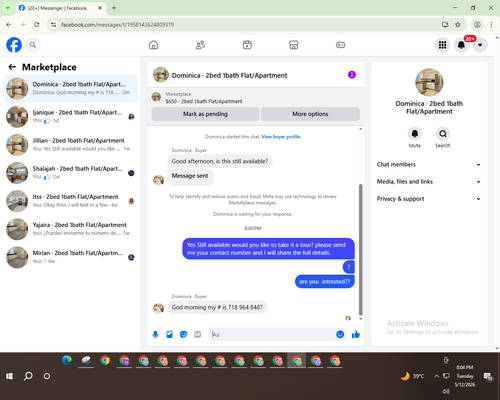
Task: Open the emoji picker icon
Action: [340, 334]
